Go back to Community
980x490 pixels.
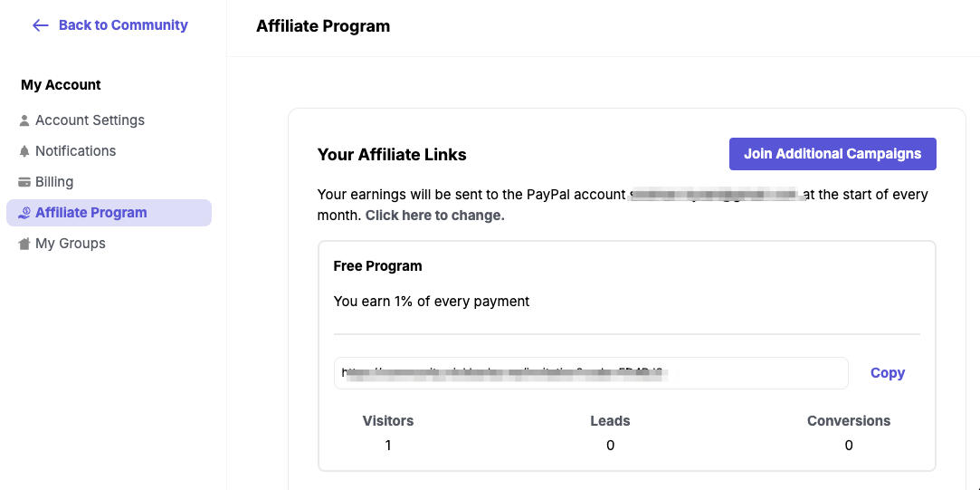click(x=123, y=25)
